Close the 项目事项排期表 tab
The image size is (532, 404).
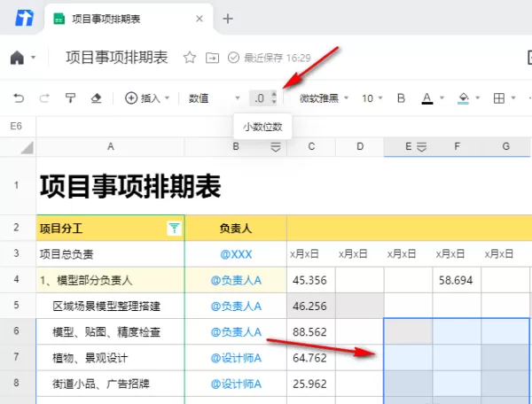tap(199, 19)
